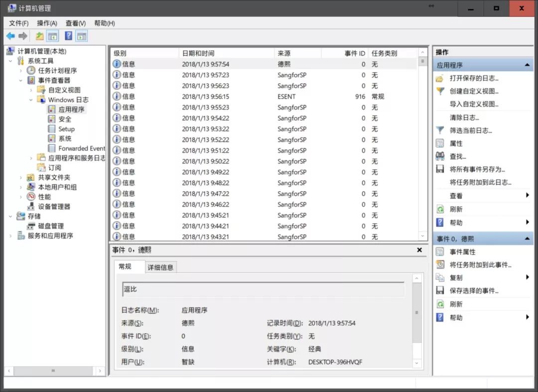This screenshot has height=392, width=538.
Task: Collapse the 应用程序 action section header arrow
Action: (x=527, y=64)
